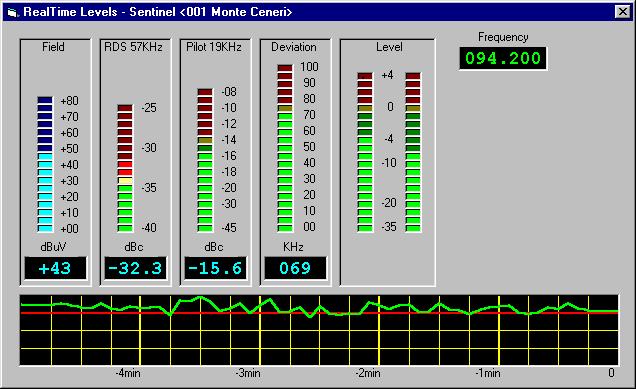The image size is (636, 389).
Task: Click the -4min marker on timeline
Action: (128, 373)
